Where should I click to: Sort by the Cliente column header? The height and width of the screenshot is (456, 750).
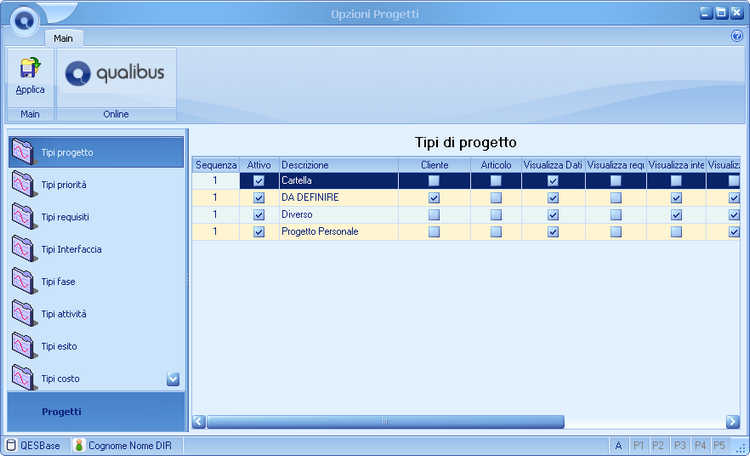(x=434, y=165)
